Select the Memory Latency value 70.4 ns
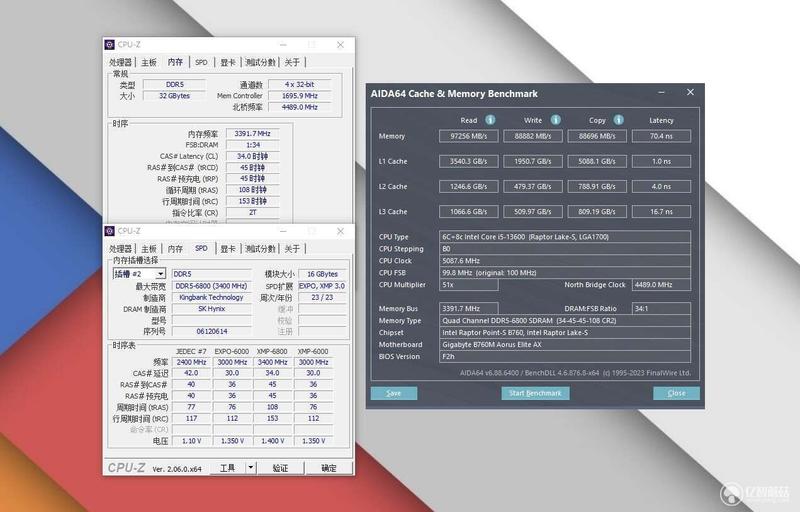The height and width of the screenshot is (512, 800). (661, 136)
